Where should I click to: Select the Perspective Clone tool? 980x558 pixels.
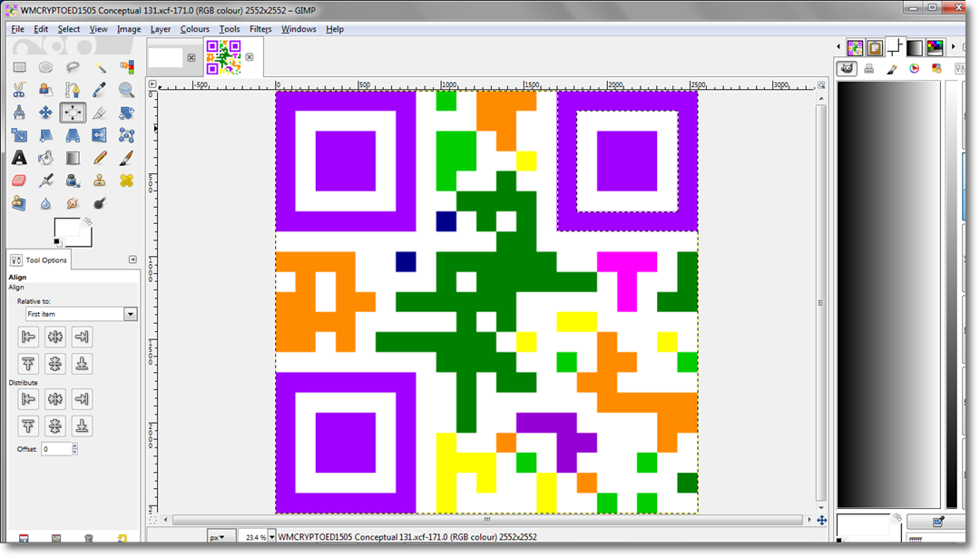point(19,203)
